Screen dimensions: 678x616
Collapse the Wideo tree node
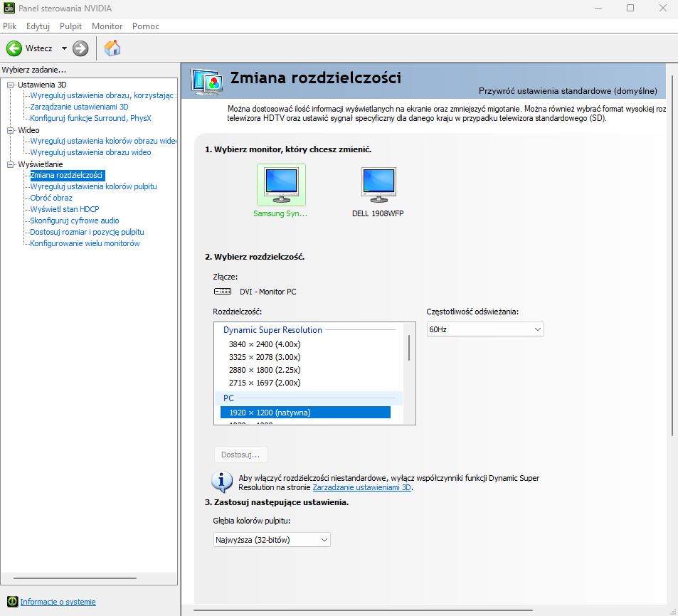click(x=11, y=130)
